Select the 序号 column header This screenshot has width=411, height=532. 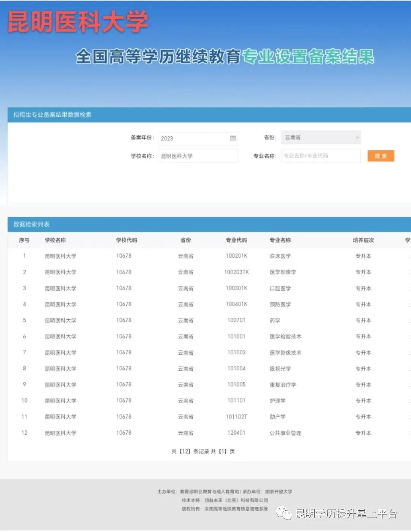[24, 240]
